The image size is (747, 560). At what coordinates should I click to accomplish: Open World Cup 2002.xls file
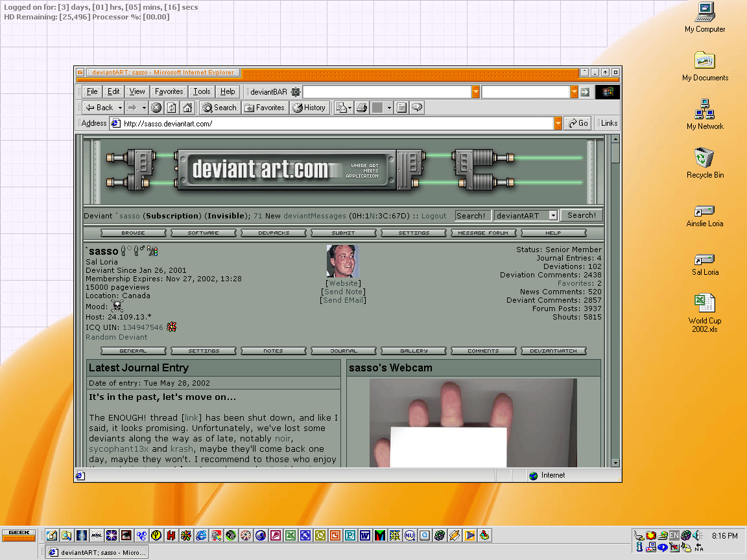[x=705, y=304]
